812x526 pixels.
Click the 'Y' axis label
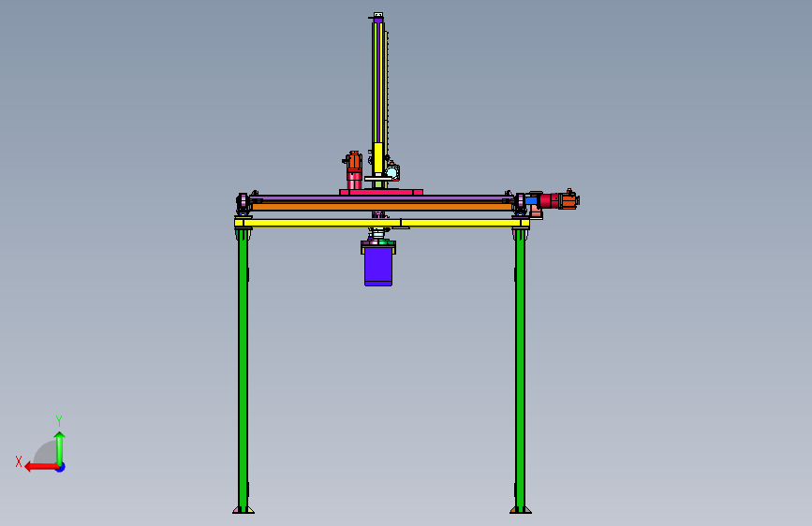pyautogui.click(x=59, y=420)
